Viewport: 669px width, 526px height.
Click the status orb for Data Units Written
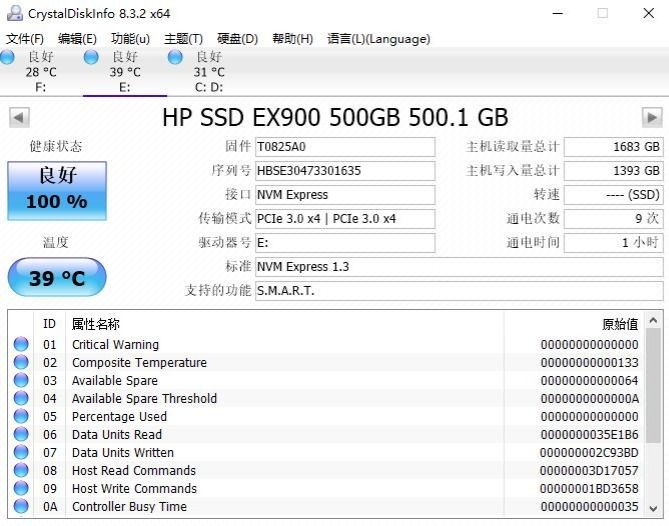click(x=21, y=453)
